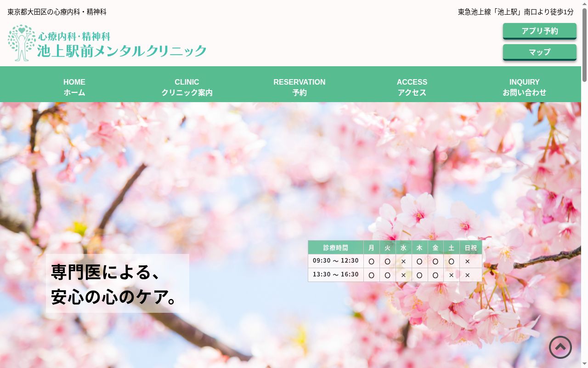Click 東京都大田区の心療内科・精神科 tagline text

point(57,12)
